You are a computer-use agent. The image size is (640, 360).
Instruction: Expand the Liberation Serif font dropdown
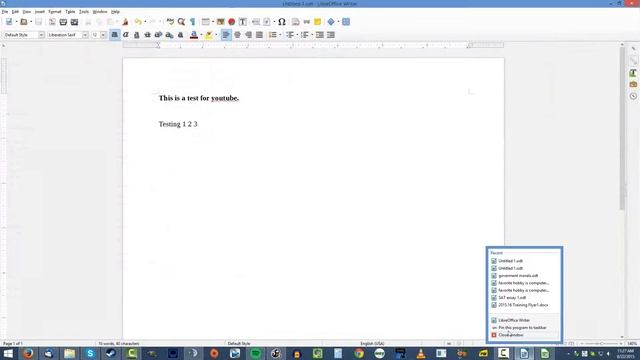85,35
